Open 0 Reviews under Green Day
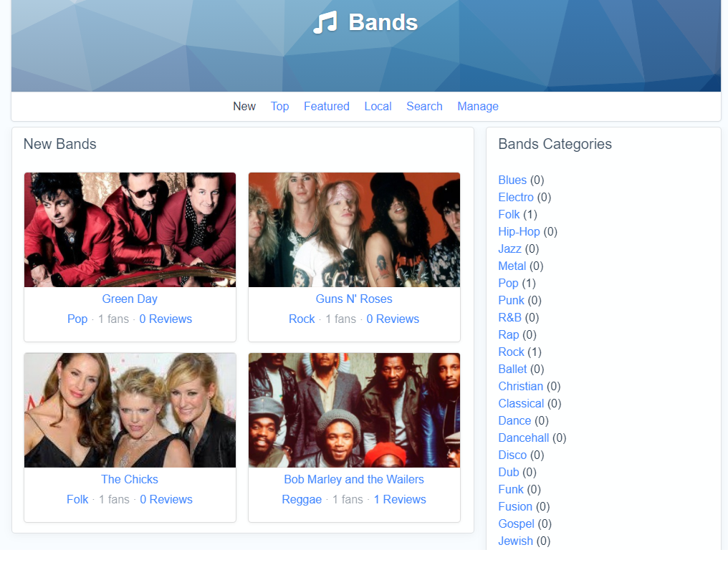The height and width of the screenshot is (570, 728). click(166, 319)
